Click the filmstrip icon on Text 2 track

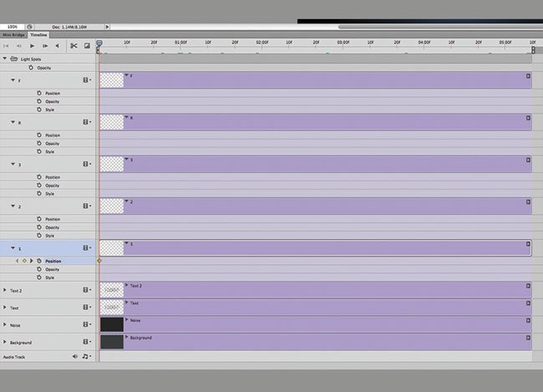click(86, 290)
